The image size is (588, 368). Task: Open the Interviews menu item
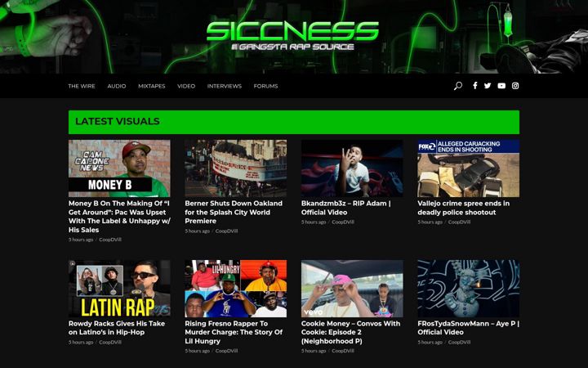[225, 86]
